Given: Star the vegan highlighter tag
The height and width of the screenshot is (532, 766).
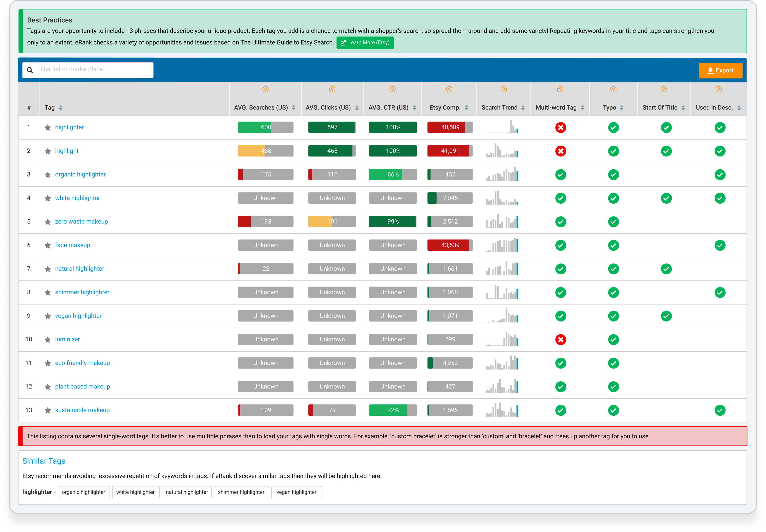Looking at the screenshot, I should pos(48,316).
